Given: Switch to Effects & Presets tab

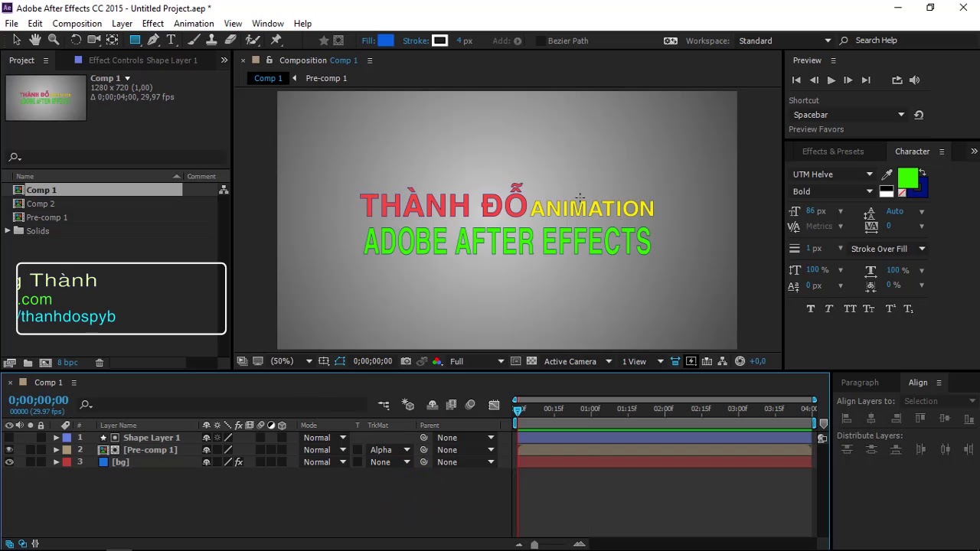Looking at the screenshot, I should pyautogui.click(x=832, y=152).
